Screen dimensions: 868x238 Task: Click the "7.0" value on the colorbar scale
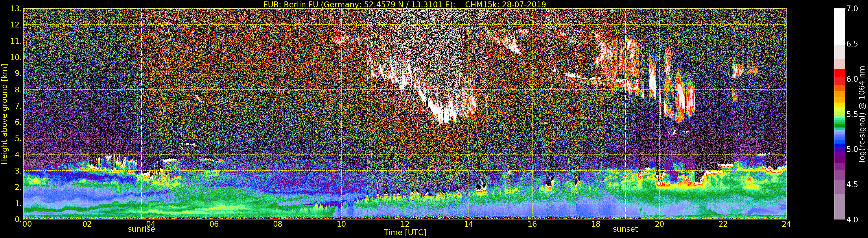click(852, 9)
